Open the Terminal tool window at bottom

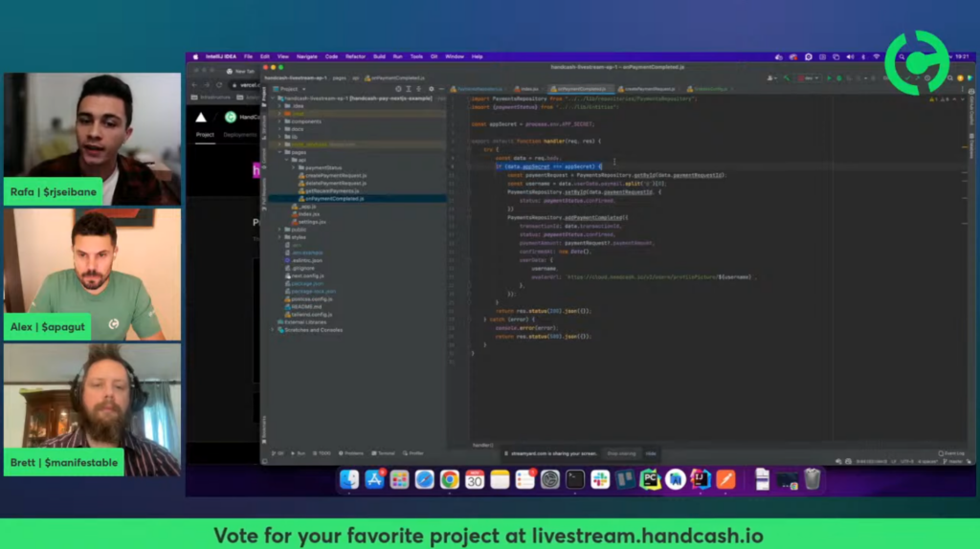click(384, 453)
